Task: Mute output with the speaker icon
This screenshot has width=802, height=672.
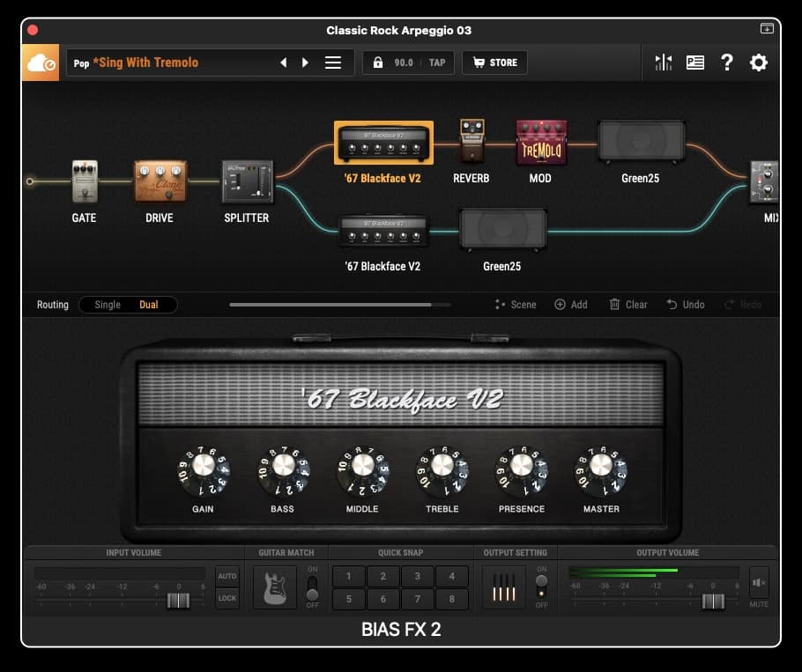Action: [x=759, y=582]
